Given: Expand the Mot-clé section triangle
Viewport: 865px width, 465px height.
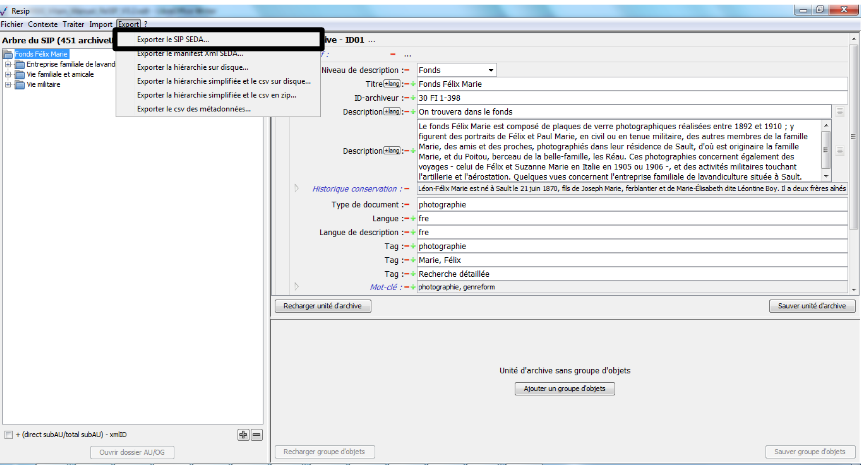Looking at the screenshot, I should click(x=296, y=287).
